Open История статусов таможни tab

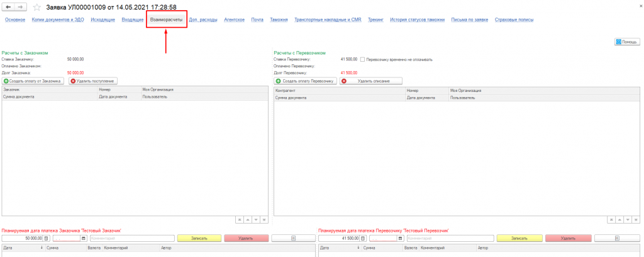click(418, 20)
